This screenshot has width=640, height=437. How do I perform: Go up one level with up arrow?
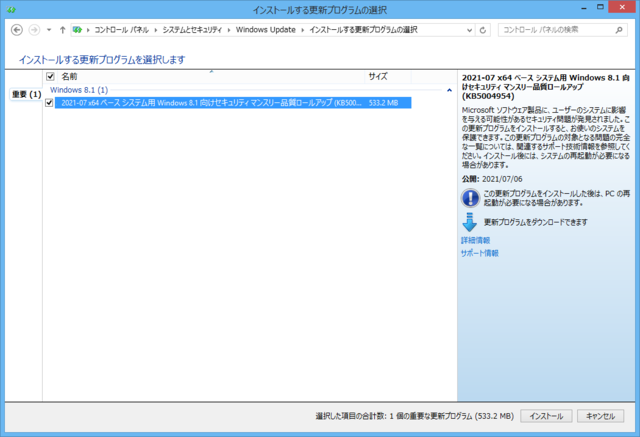coord(62,30)
